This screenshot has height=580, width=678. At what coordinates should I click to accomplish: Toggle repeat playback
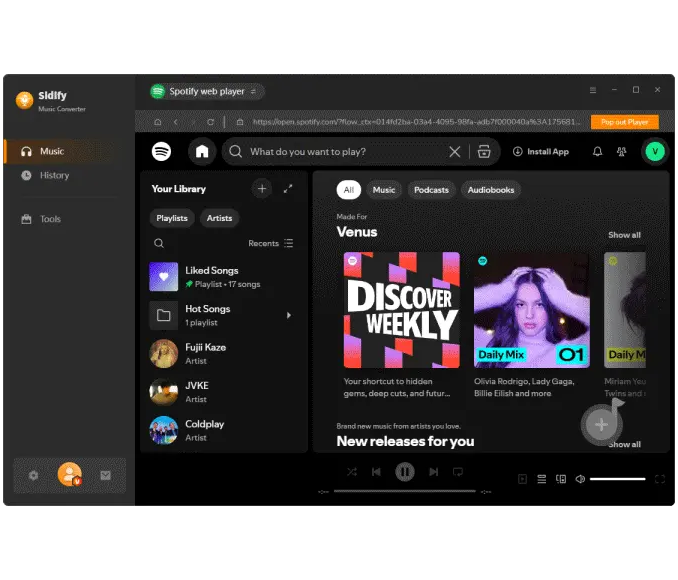458,472
